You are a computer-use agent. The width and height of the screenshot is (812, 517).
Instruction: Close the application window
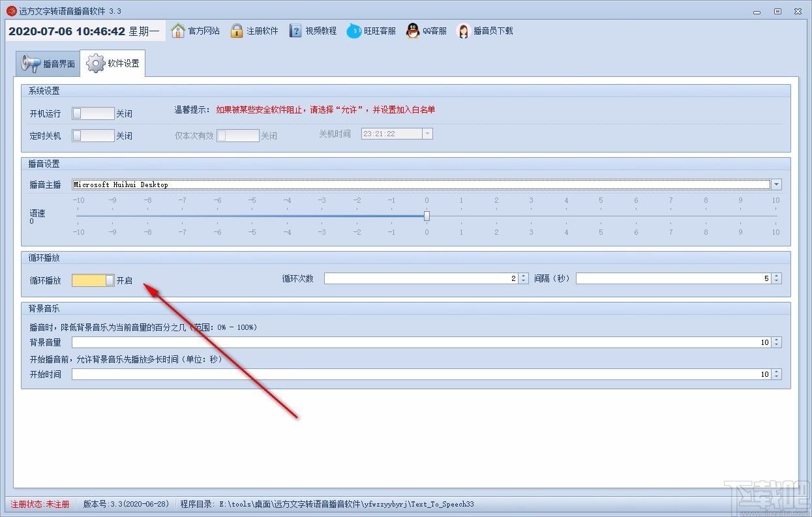(798, 11)
